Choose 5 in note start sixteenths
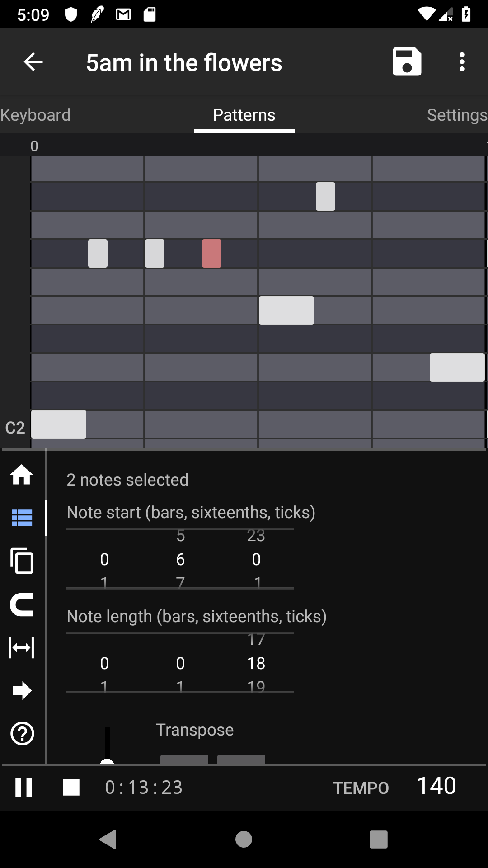This screenshot has height=868, width=488. pos(180,536)
